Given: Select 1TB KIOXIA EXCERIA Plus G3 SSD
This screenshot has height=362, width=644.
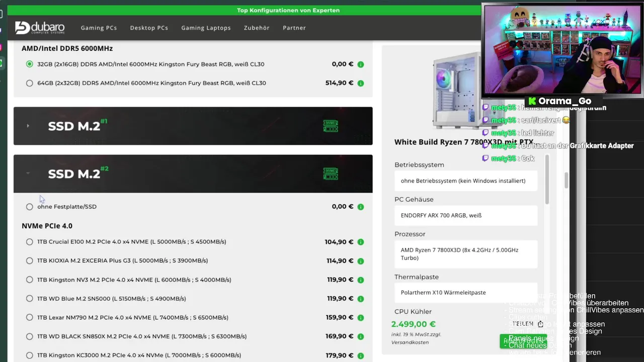Looking at the screenshot, I should pyautogui.click(x=30, y=261).
